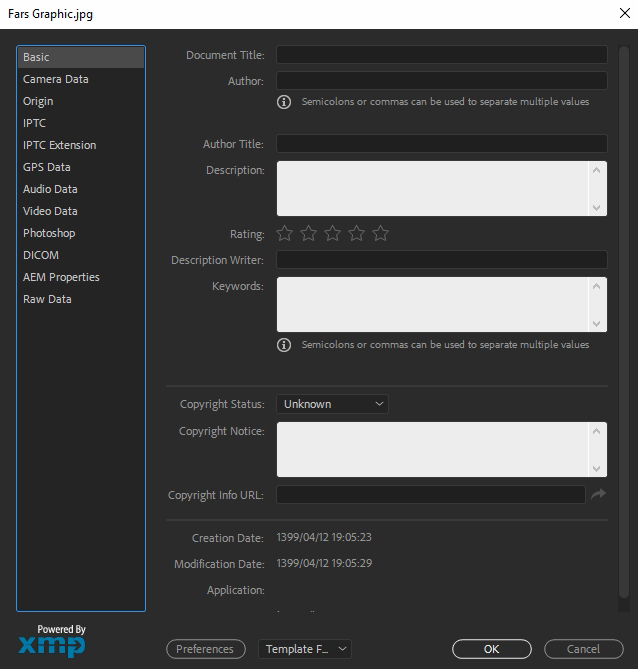Screen dimensions: 638x669
Task: Select the GPS Data section
Action: coord(47,167)
